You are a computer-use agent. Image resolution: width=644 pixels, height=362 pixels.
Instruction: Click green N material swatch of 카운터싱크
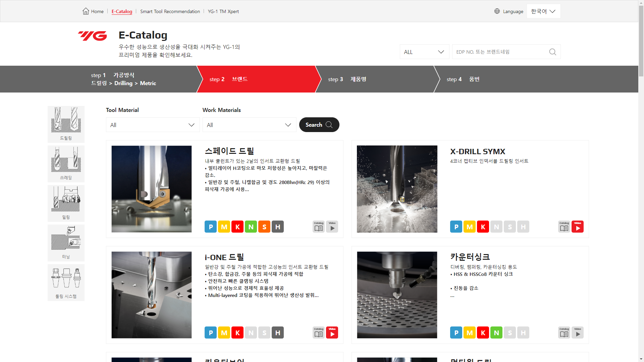pos(496,333)
